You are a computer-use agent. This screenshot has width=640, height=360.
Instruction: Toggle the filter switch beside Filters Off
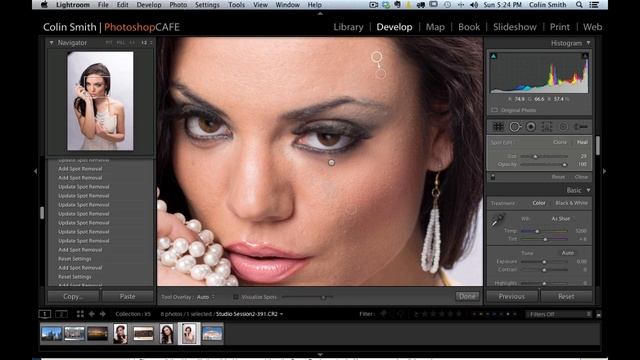(x=598, y=314)
